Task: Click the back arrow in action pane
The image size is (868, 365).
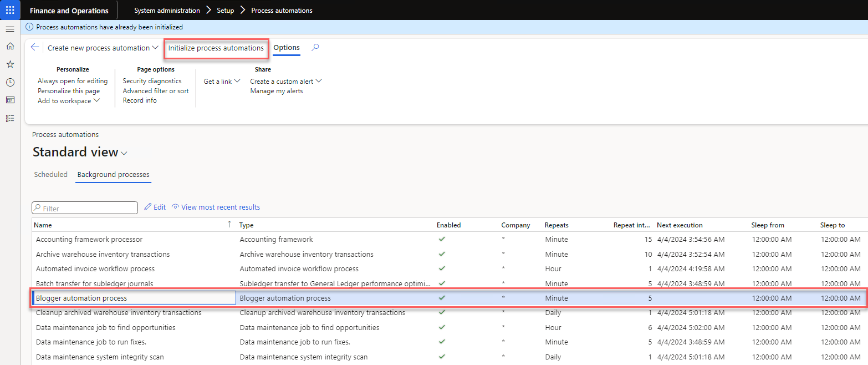Action: [x=35, y=48]
